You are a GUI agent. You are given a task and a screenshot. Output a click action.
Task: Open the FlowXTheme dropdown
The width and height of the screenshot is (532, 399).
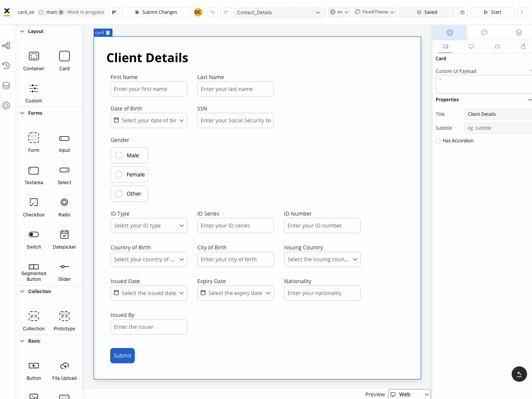coord(375,12)
